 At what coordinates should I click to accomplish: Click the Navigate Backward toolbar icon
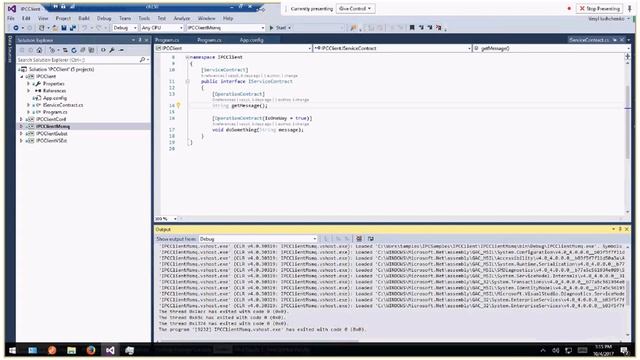pyautogui.click(x=16, y=28)
